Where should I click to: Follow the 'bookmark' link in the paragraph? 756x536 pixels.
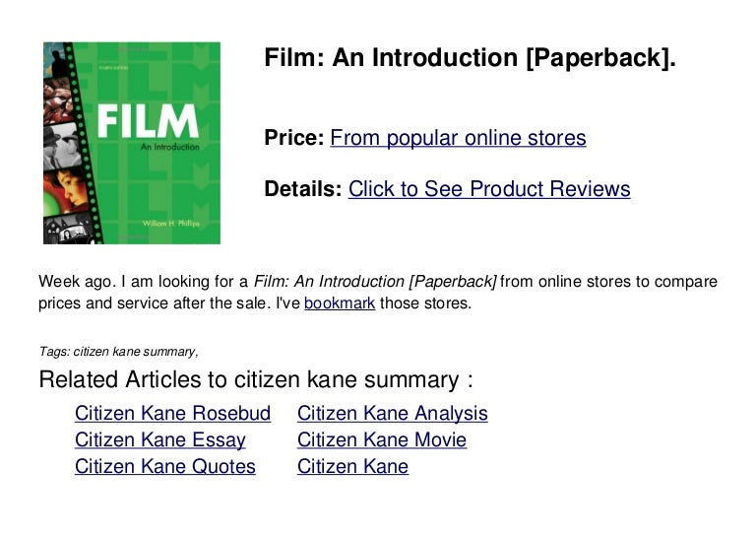[x=340, y=303]
